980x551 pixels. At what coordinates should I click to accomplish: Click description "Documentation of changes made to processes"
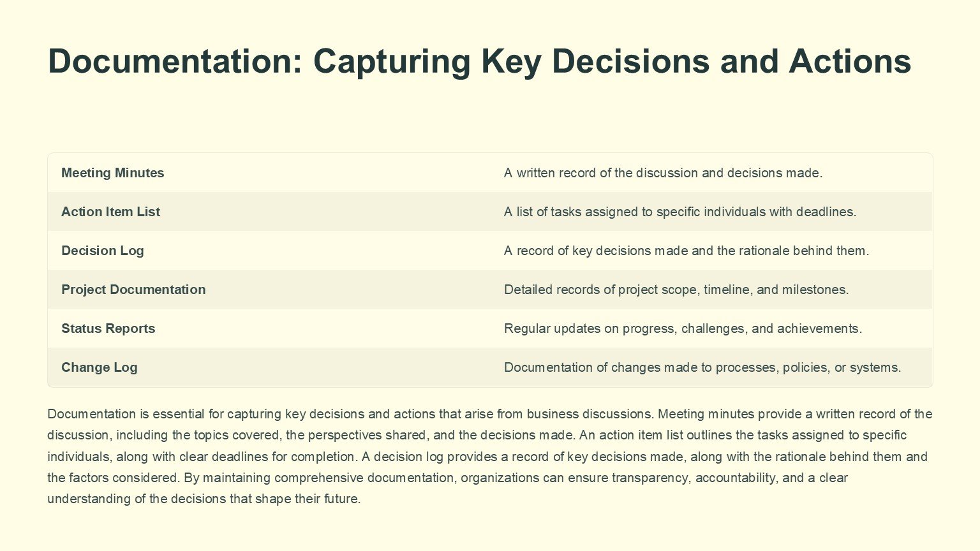click(702, 367)
